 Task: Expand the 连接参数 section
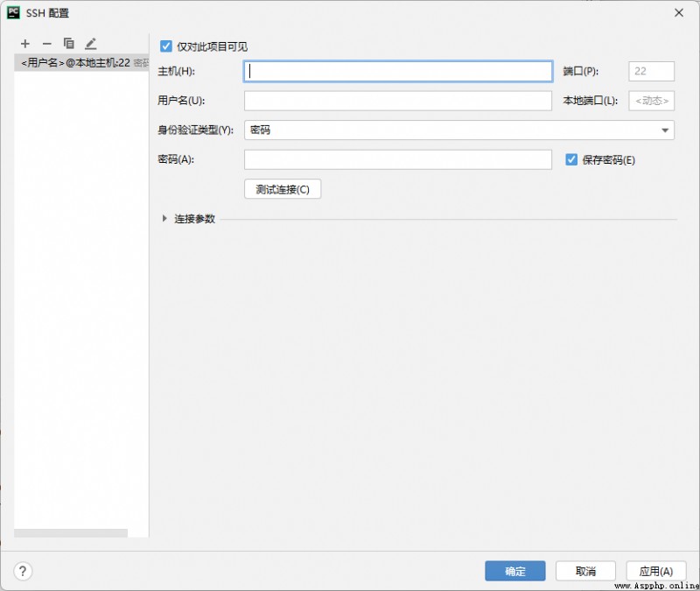tap(164, 218)
